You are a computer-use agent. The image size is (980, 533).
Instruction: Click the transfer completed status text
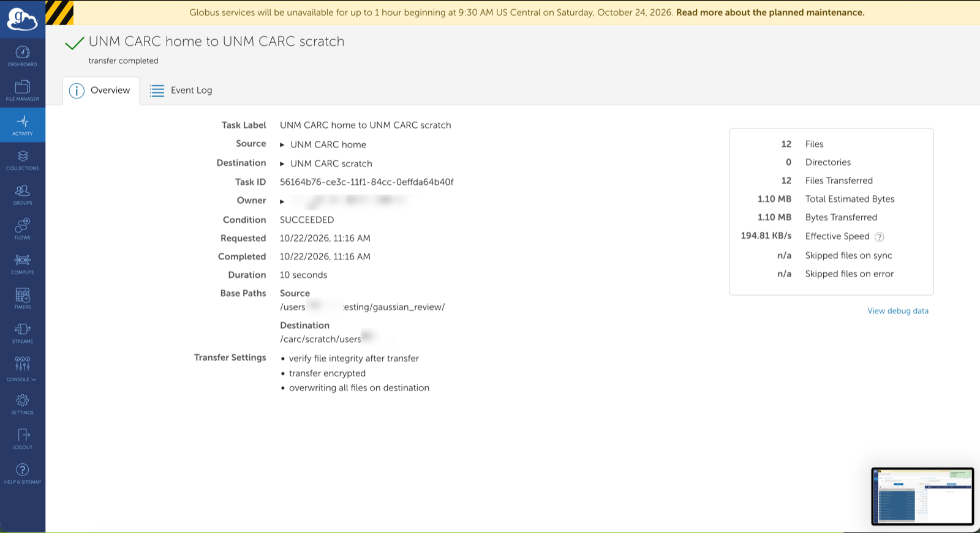point(124,61)
